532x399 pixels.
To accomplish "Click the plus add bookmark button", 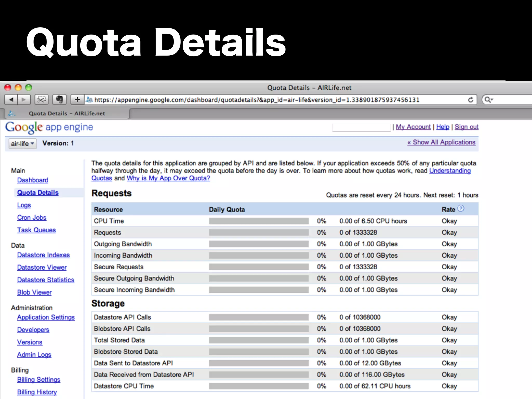I will 77,100.
